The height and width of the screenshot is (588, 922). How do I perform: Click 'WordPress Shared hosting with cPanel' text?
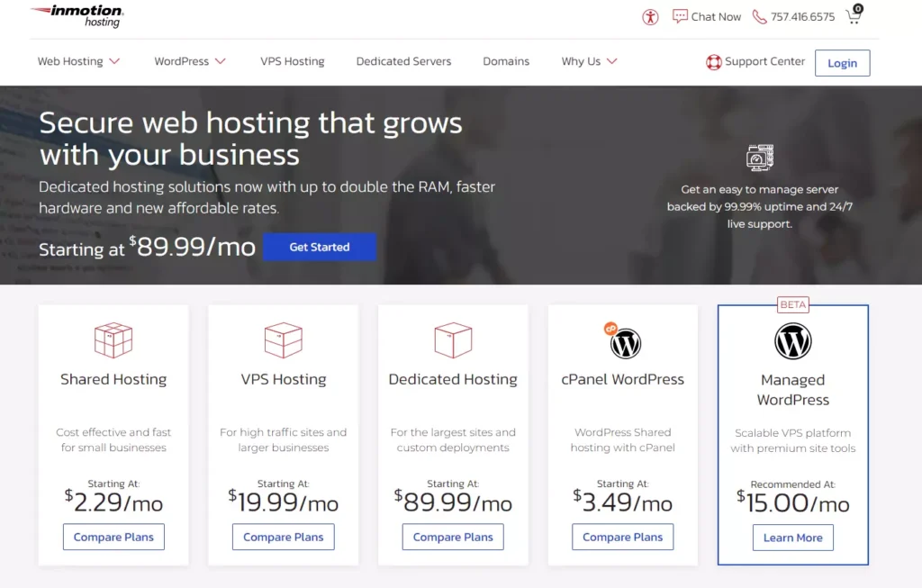coord(623,439)
